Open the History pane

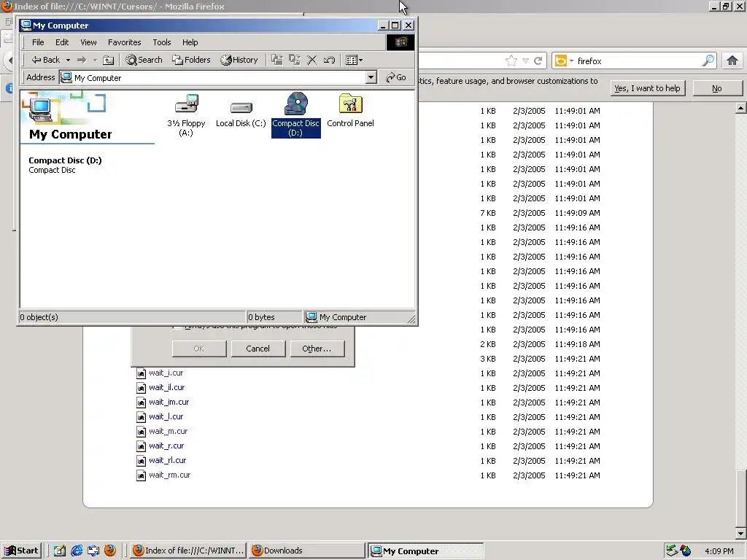[x=239, y=60]
